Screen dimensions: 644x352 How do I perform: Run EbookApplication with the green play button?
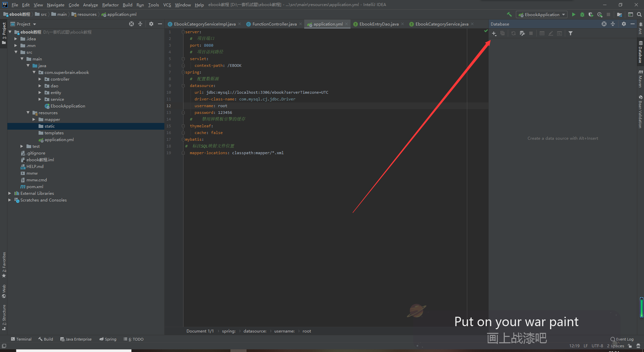(x=574, y=14)
